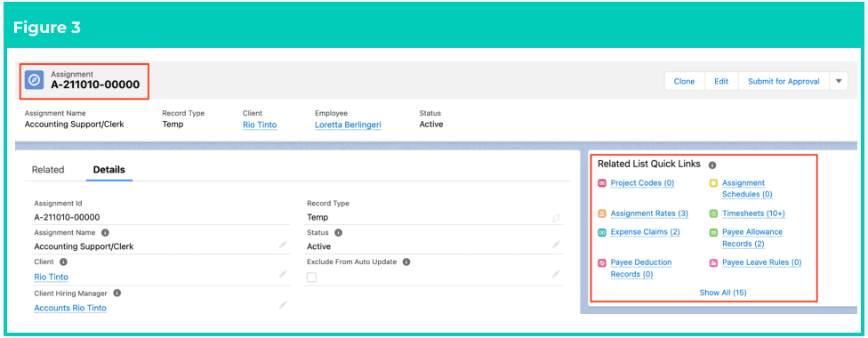
Task: Click info icon next to Exclude From Auto Update
Action: [x=406, y=262]
